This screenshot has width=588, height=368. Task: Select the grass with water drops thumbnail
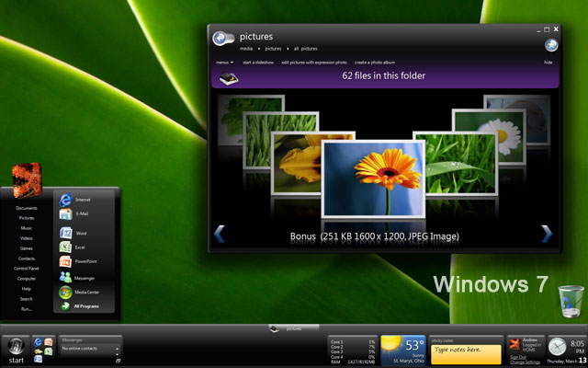461,163
